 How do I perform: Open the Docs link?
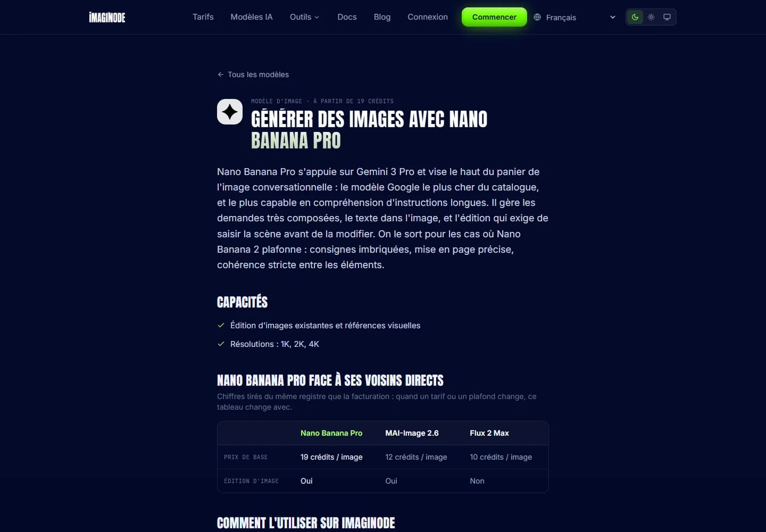pos(347,17)
